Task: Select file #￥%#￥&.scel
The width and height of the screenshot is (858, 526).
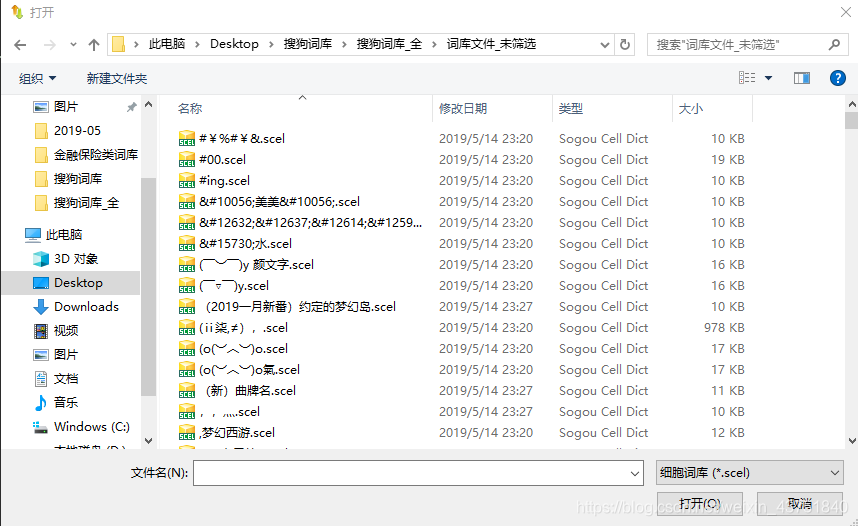Action: pyautogui.click(x=242, y=138)
